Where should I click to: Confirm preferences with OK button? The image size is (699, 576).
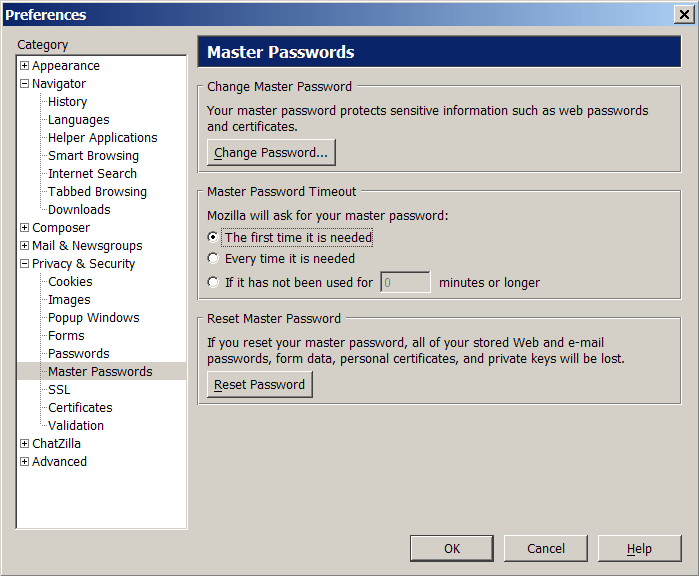point(452,548)
